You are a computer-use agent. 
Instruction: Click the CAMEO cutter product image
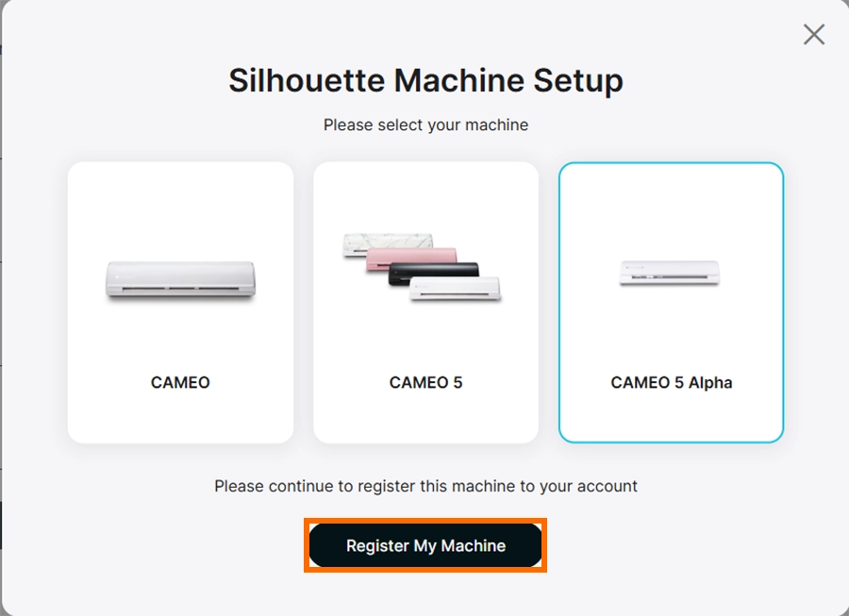point(180,280)
